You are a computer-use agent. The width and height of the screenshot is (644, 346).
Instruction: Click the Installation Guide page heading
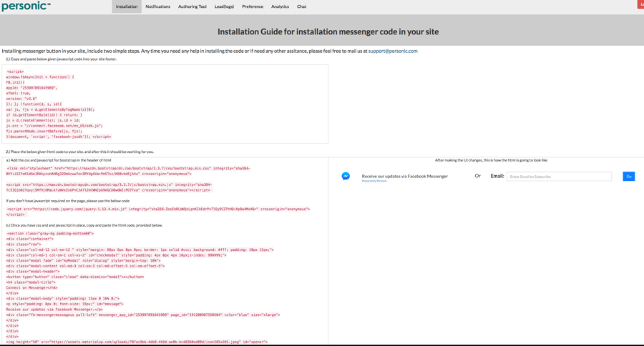[328, 31]
